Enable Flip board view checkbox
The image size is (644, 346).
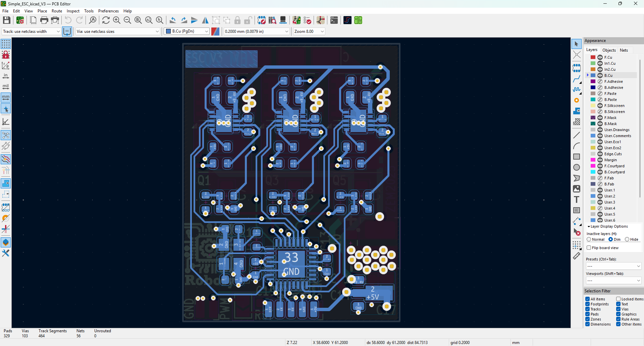[x=589, y=248]
